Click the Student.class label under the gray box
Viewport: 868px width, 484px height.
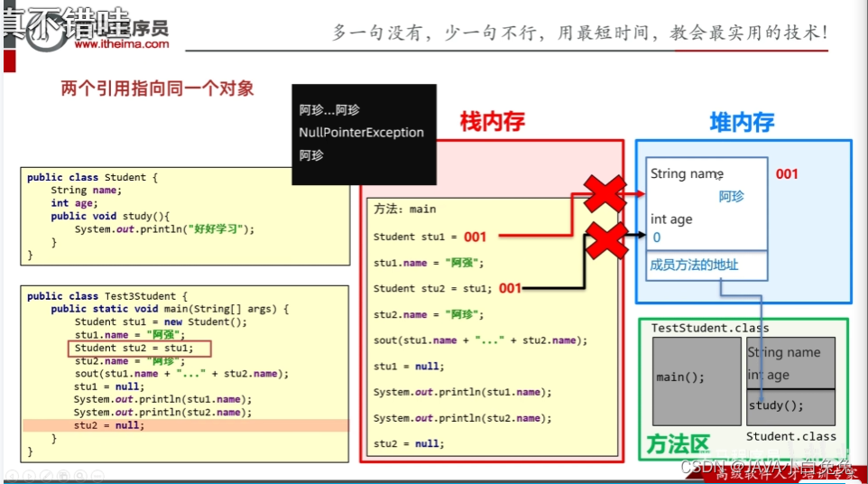pos(791,436)
